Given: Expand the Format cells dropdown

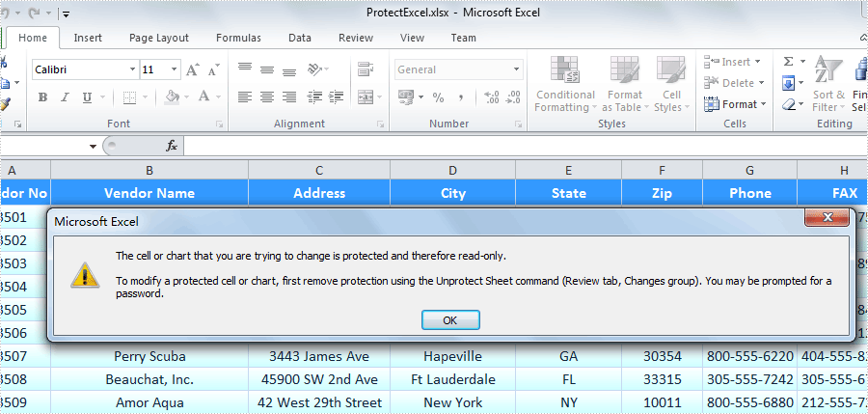Looking at the screenshot, I should tap(764, 104).
